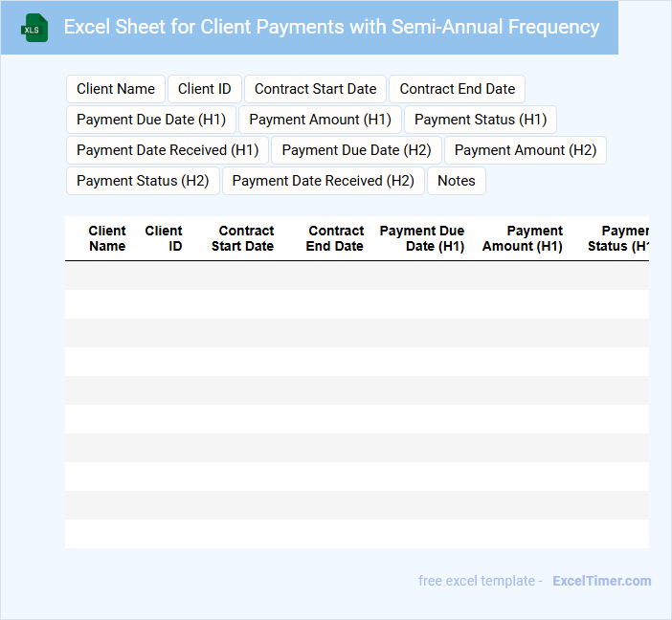The height and width of the screenshot is (620, 672).
Task: Select the Notes tag
Action: click(x=457, y=181)
